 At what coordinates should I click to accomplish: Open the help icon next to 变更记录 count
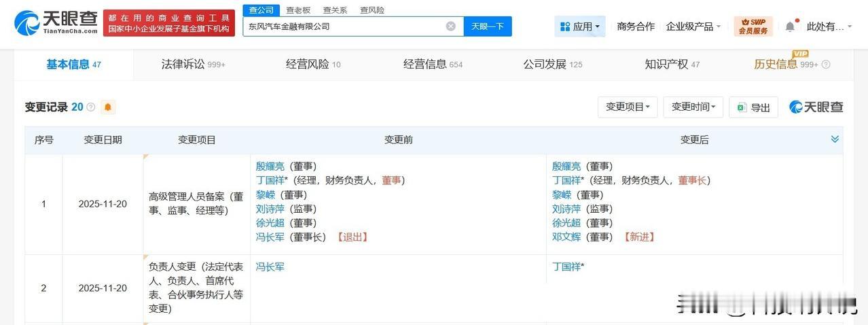tap(91, 107)
